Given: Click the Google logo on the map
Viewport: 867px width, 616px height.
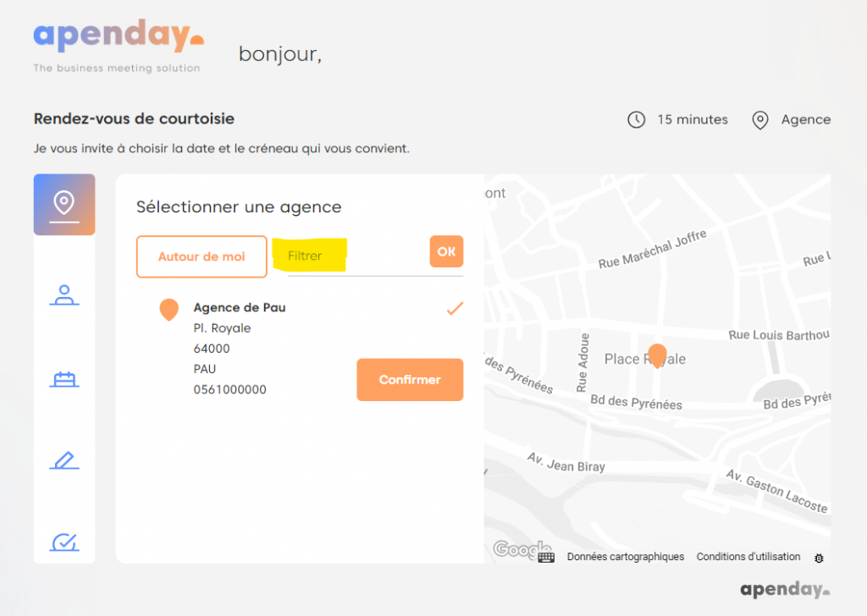Looking at the screenshot, I should [515, 550].
